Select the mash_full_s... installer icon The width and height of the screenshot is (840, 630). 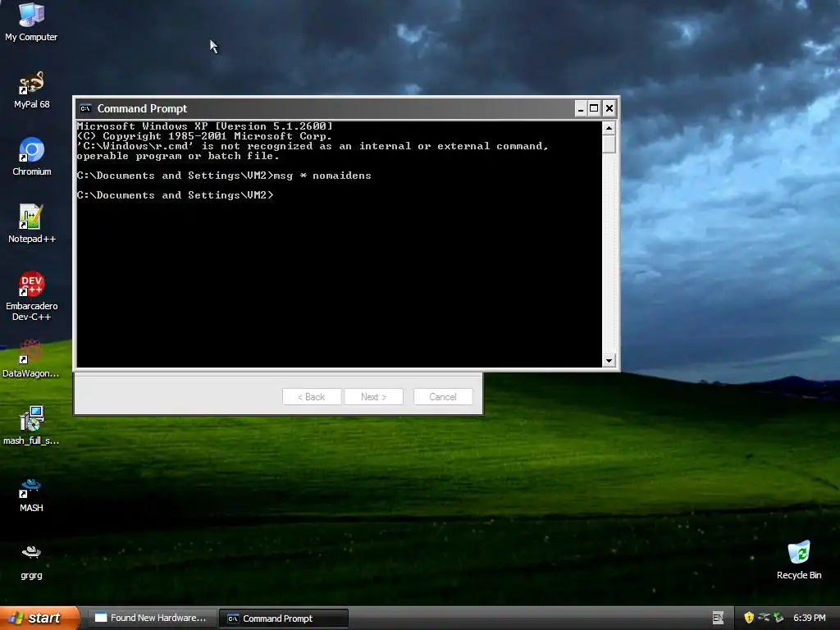(x=31, y=426)
